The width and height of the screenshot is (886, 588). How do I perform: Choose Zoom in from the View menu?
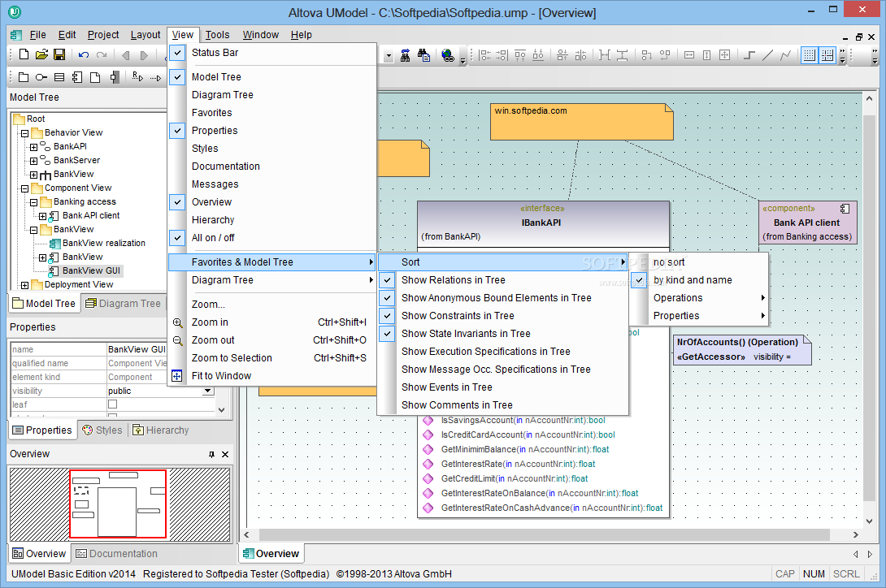coord(272,322)
